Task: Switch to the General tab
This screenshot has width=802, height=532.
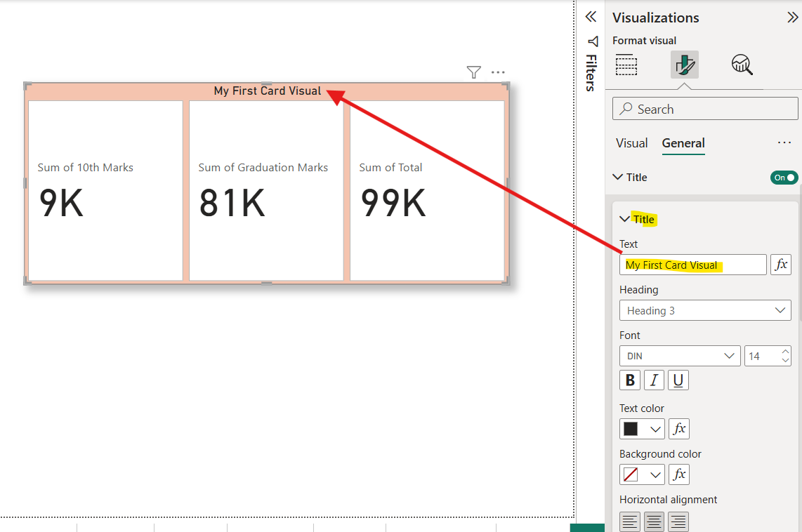Action: coord(683,142)
